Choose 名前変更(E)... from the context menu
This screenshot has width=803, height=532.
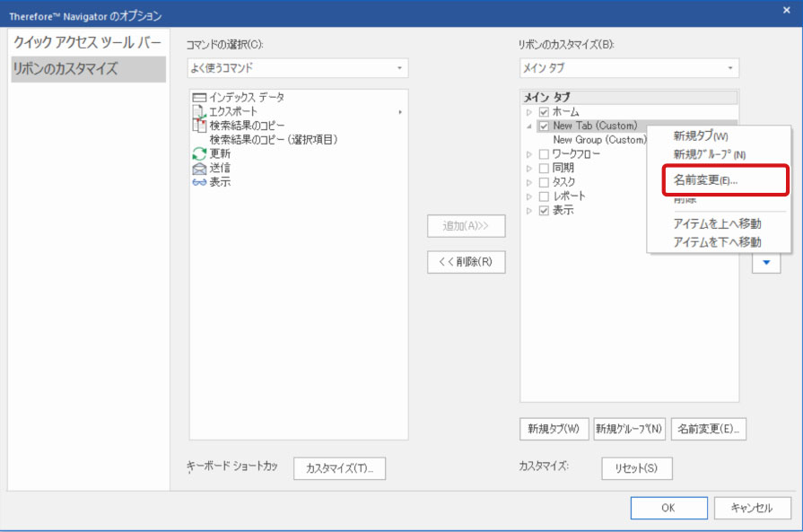(x=705, y=180)
